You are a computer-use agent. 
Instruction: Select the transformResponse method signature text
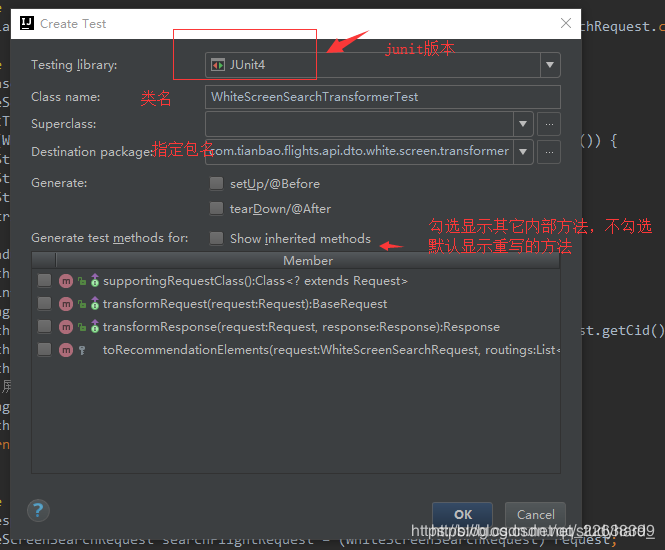pyautogui.click(x=301, y=327)
